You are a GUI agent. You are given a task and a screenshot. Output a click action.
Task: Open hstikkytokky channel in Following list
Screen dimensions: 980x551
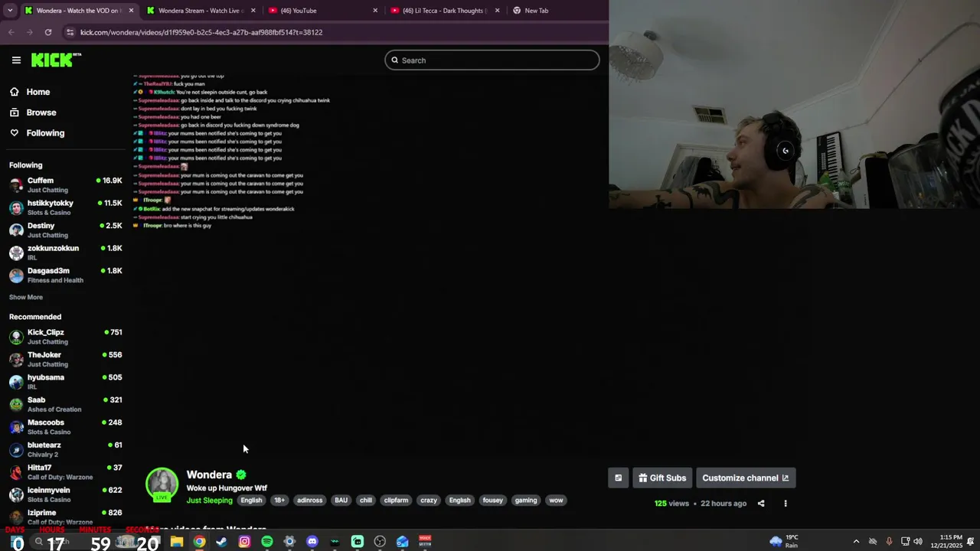tap(65, 207)
